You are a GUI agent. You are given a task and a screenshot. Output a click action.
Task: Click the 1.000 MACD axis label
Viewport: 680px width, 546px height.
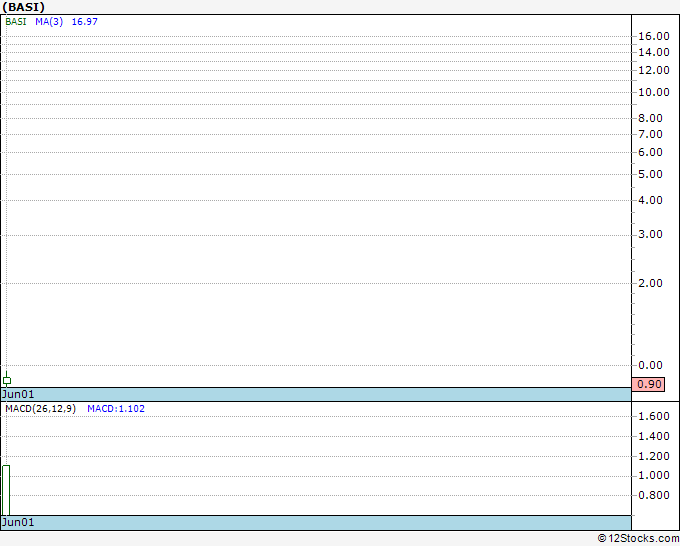tap(654, 476)
